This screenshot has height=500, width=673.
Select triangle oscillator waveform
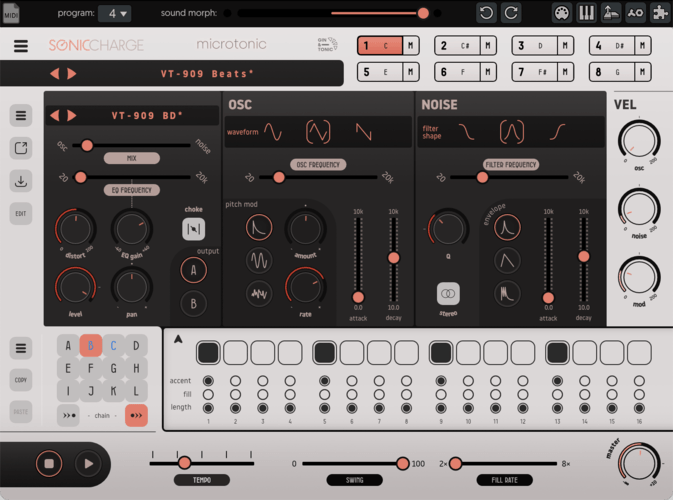pyautogui.click(x=318, y=132)
